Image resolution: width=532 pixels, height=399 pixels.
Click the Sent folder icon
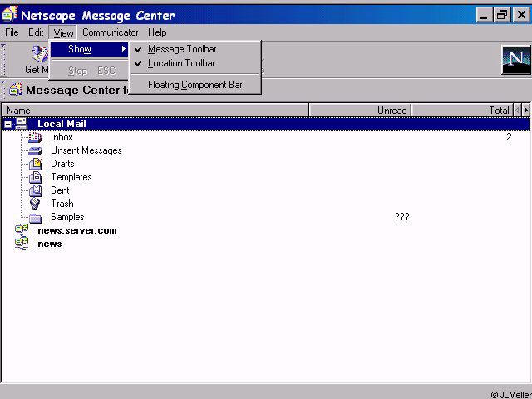point(35,190)
